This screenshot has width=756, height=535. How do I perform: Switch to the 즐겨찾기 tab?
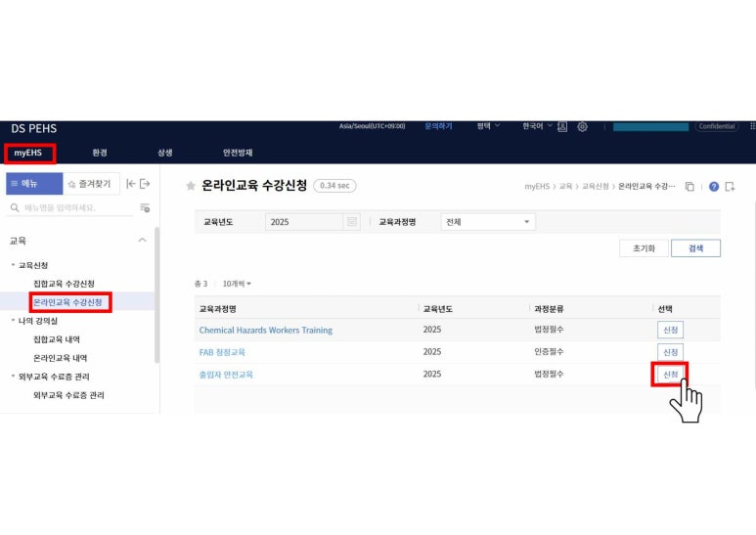90,184
